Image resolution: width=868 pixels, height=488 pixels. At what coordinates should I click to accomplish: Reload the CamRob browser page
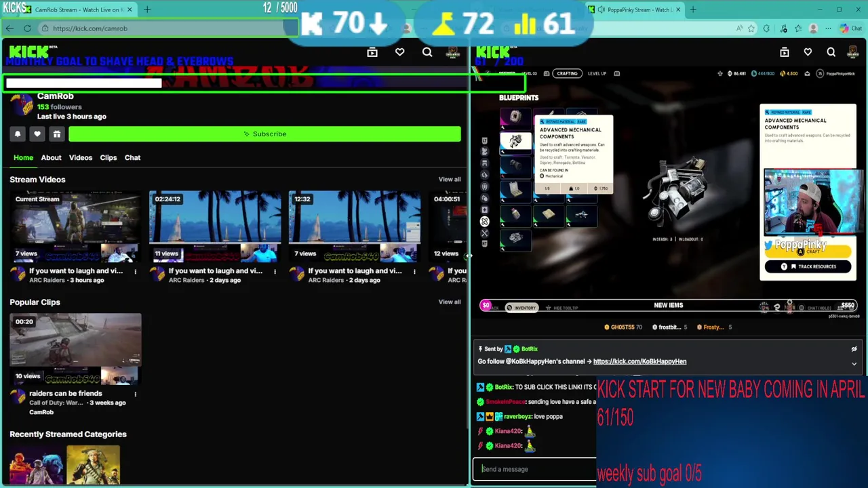pyautogui.click(x=27, y=28)
